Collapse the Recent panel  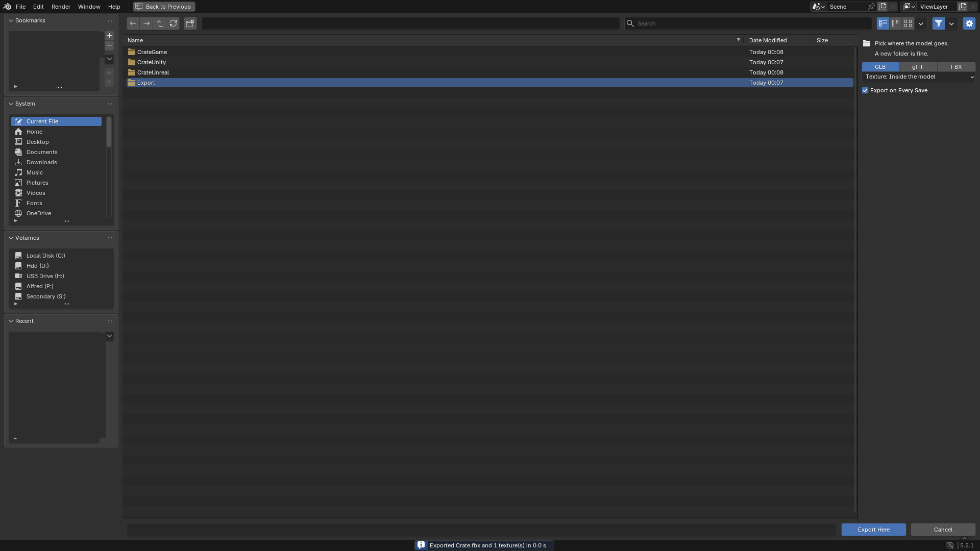tap(11, 321)
